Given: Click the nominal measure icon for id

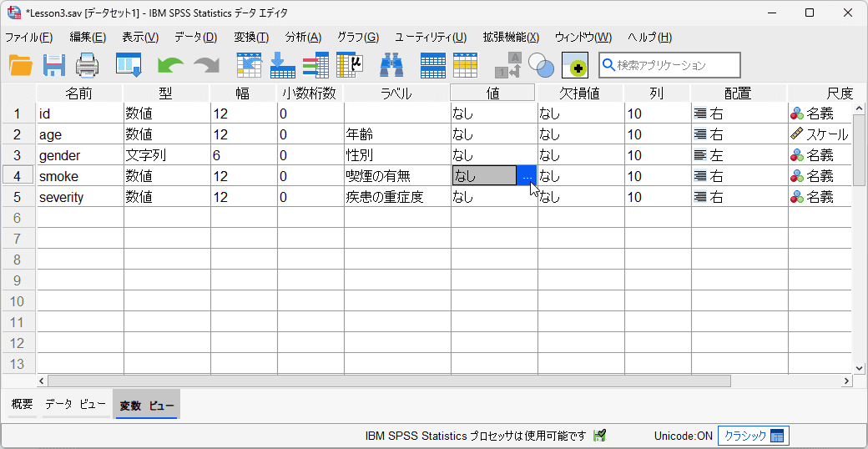Looking at the screenshot, I should pyautogui.click(x=796, y=114).
